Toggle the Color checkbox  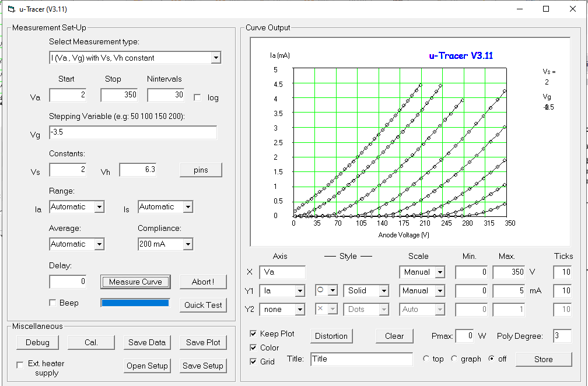[254, 348]
